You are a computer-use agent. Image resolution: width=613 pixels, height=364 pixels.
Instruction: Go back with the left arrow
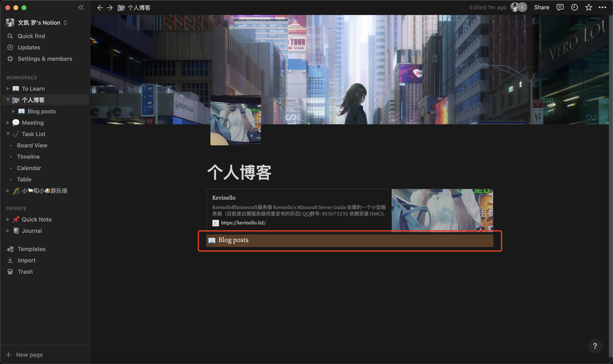pyautogui.click(x=100, y=8)
